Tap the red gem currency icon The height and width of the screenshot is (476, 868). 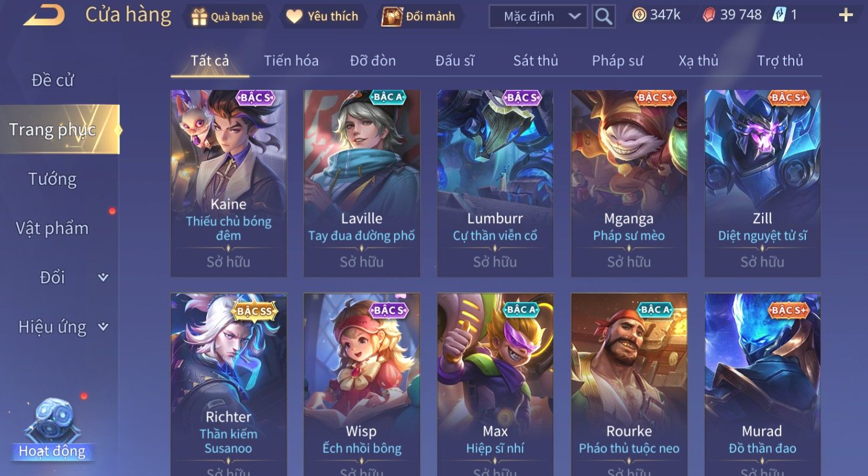[709, 15]
